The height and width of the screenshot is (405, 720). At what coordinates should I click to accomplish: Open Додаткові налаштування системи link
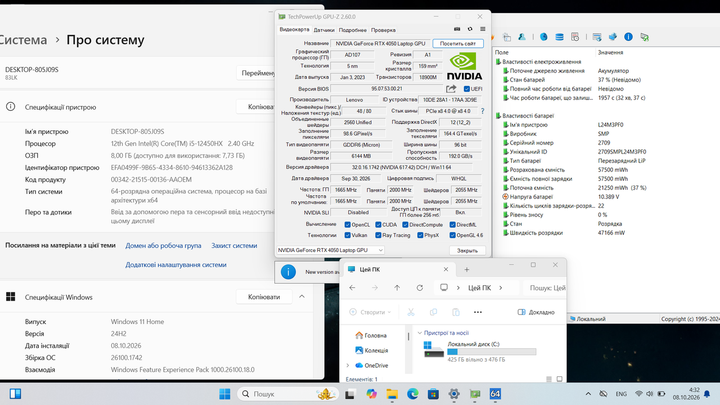point(176,264)
